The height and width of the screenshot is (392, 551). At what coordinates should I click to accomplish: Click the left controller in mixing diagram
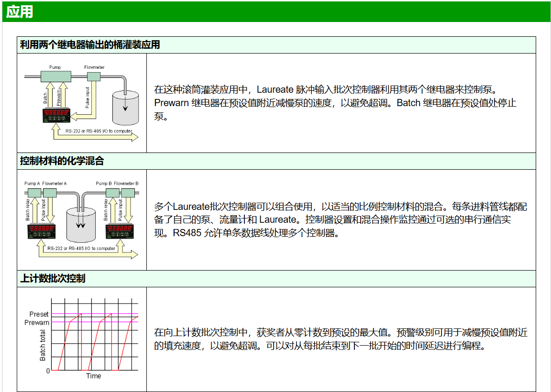42,231
